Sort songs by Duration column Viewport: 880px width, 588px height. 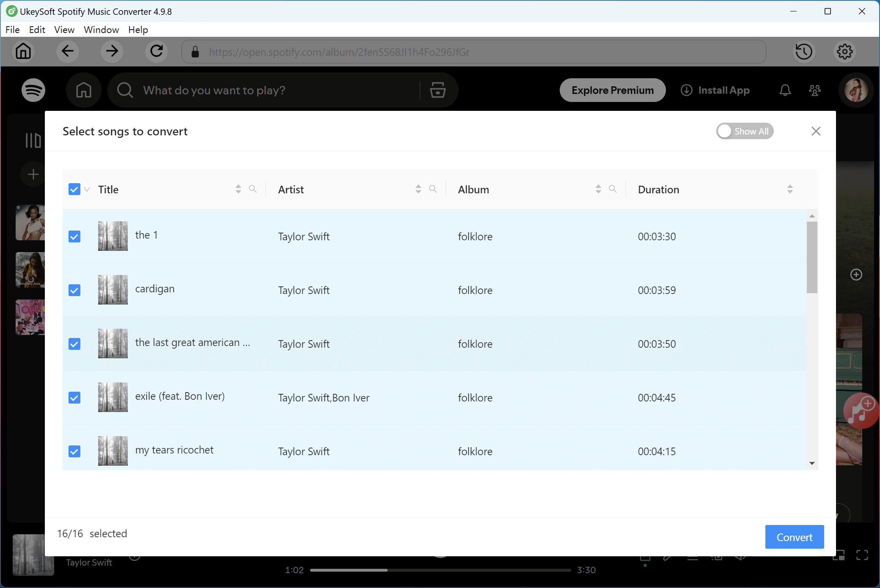(789, 189)
